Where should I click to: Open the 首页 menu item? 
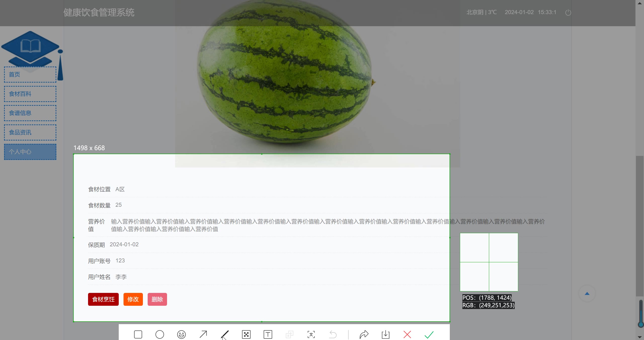[30, 75]
